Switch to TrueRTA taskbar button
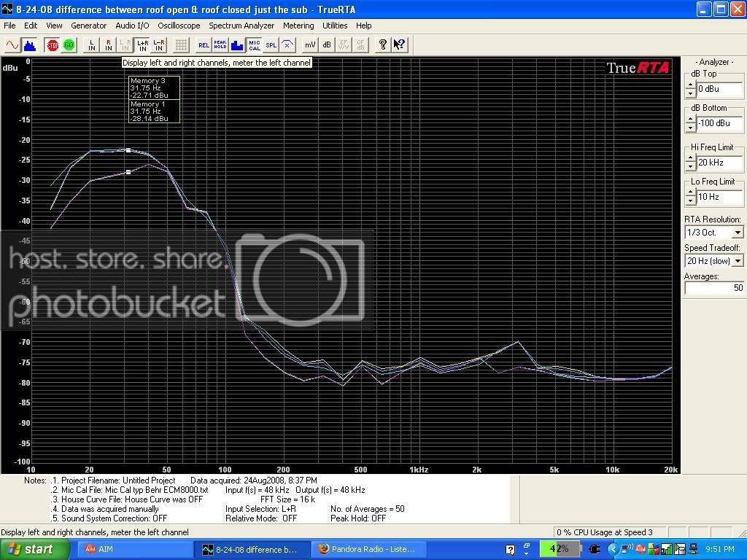Viewport: 747px width, 560px height. pyautogui.click(x=252, y=550)
